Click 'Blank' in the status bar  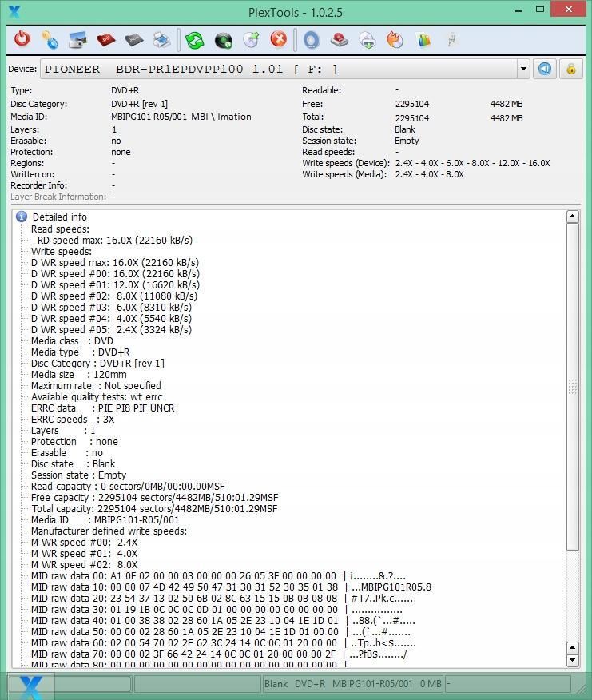click(x=276, y=684)
